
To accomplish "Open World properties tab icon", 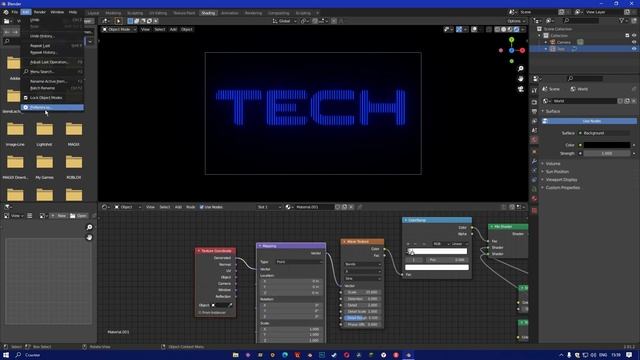I will click(534, 140).
